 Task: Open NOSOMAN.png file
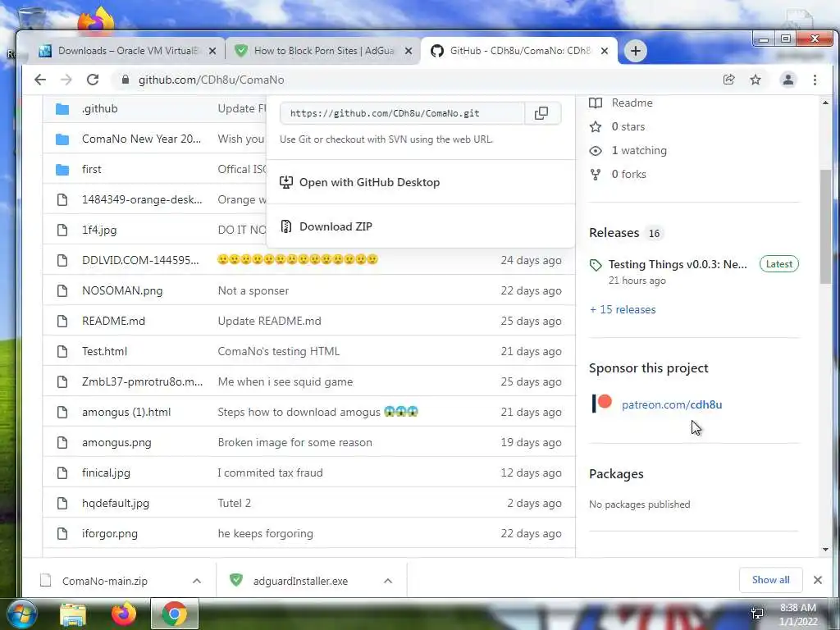122,291
